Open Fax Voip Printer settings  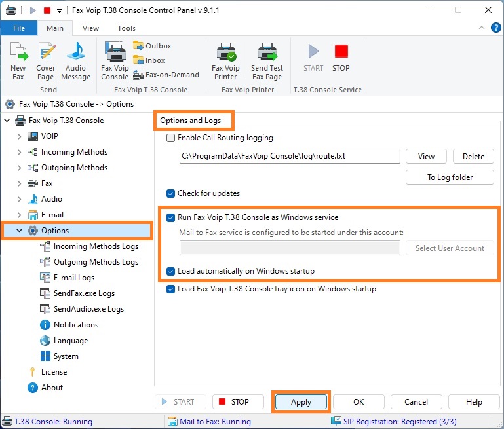tap(225, 61)
